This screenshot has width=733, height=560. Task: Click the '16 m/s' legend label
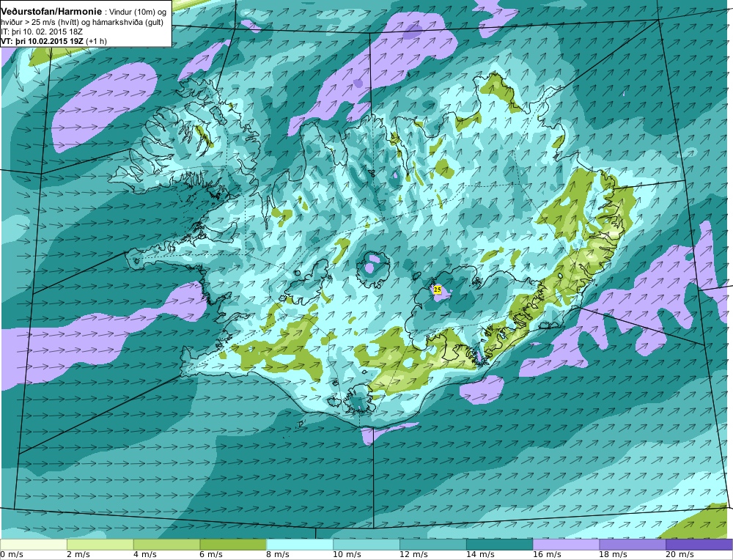tap(547, 555)
